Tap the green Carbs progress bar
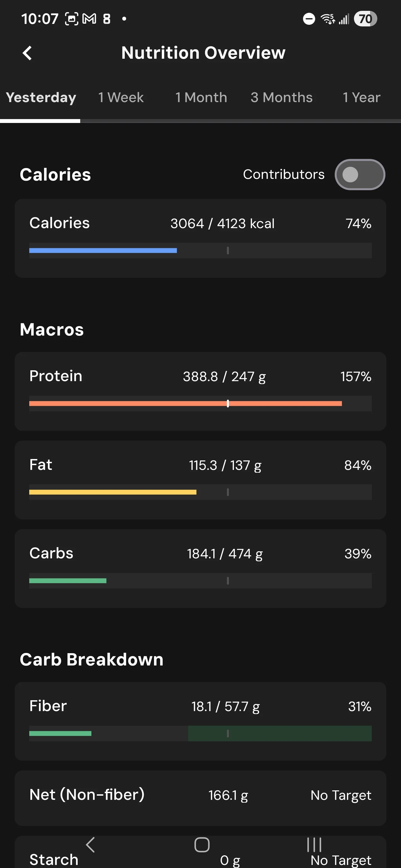 [68, 581]
